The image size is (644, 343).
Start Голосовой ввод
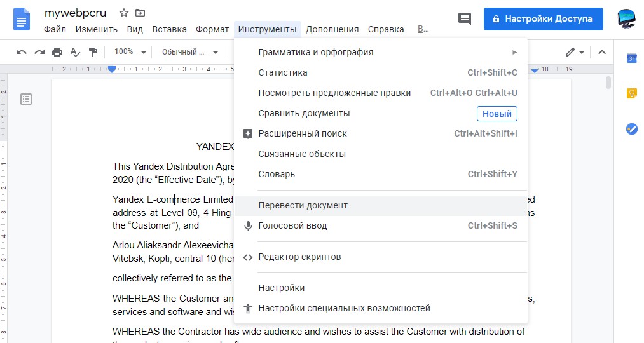[x=380, y=225]
